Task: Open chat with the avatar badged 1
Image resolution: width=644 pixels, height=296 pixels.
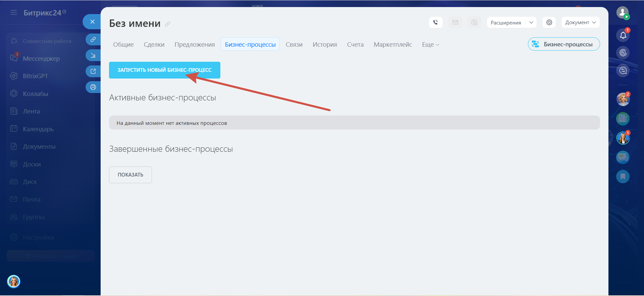Action: (623, 138)
